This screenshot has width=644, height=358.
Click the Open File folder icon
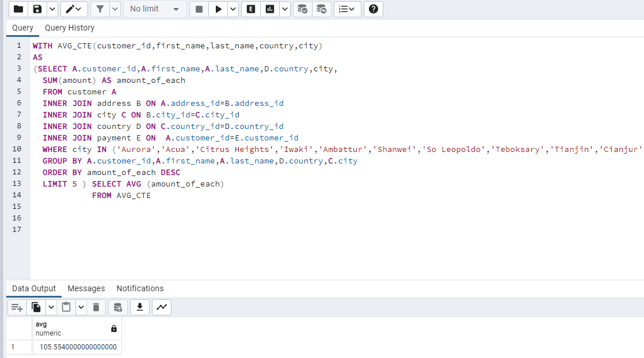18,9
